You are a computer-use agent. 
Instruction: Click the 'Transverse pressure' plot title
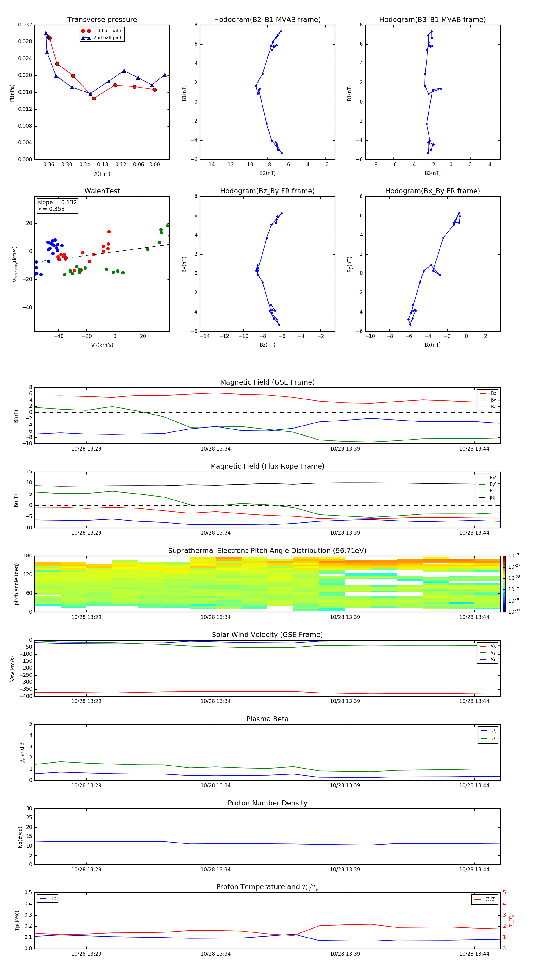102,20
